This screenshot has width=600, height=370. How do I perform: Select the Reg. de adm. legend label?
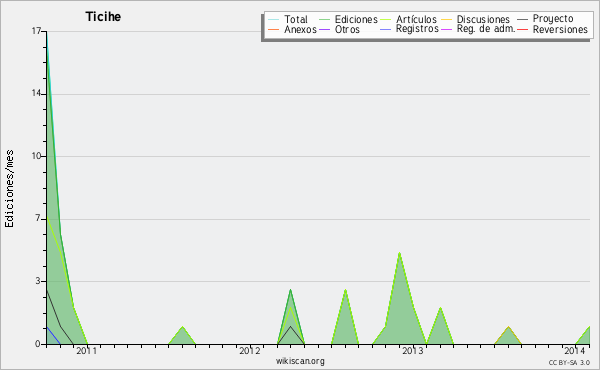click(486, 29)
